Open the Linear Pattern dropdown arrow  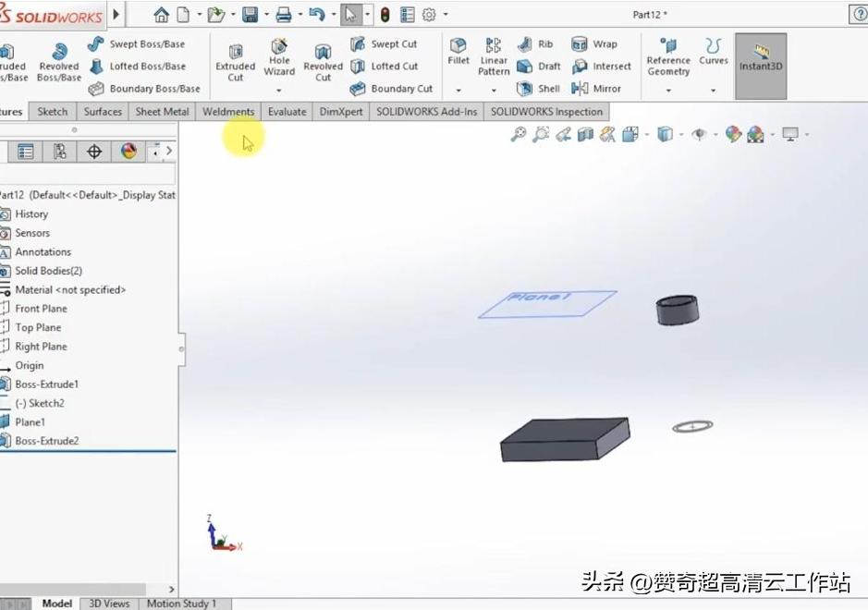click(493, 90)
